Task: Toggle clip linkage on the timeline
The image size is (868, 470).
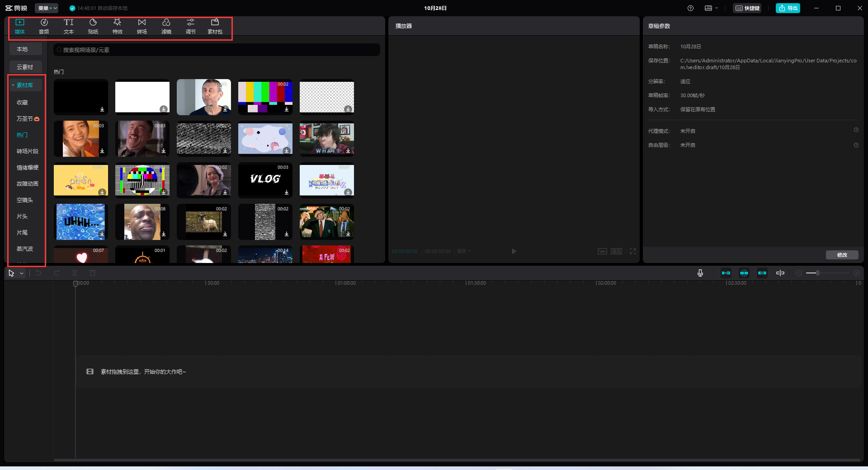Action: click(762, 273)
